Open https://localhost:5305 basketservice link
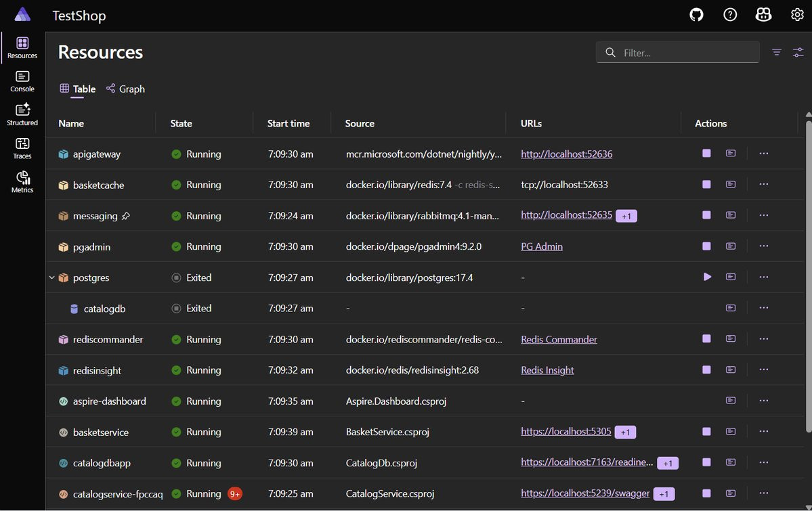The width and height of the screenshot is (812, 511). 566,431
